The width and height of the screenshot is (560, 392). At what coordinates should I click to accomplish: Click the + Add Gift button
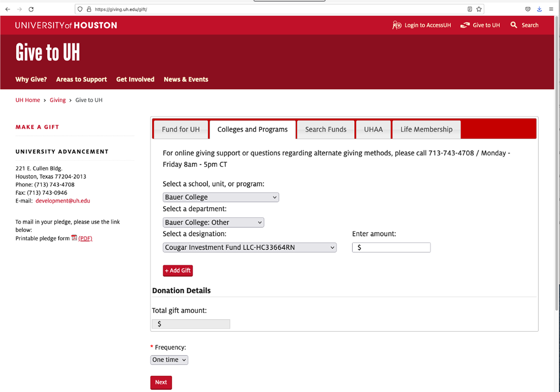[178, 271]
